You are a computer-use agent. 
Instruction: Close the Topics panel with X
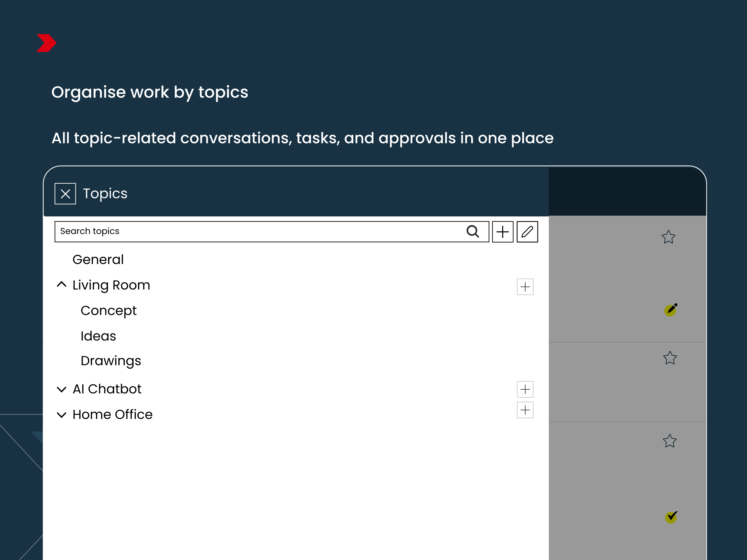pos(65,194)
